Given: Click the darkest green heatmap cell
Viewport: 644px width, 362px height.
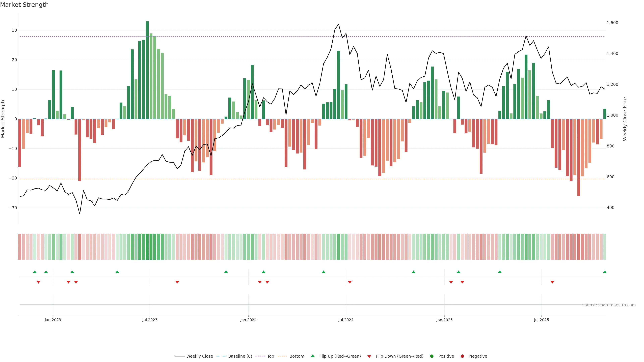Looking at the screenshot, I should tap(147, 247).
